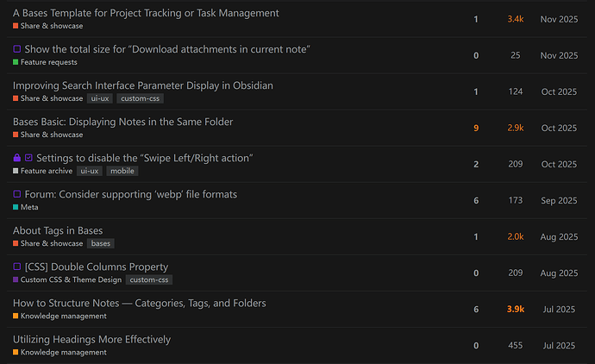
Task: Click the checked box icon beside "Settings to disable"
Action: 28,159
